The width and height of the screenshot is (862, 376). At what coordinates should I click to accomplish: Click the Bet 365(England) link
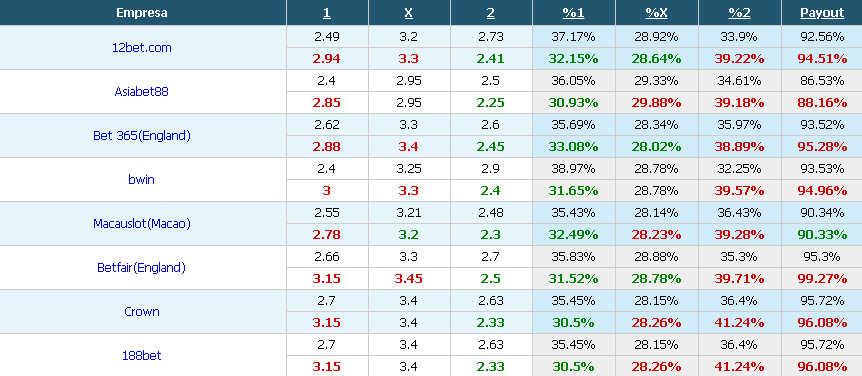(142, 136)
